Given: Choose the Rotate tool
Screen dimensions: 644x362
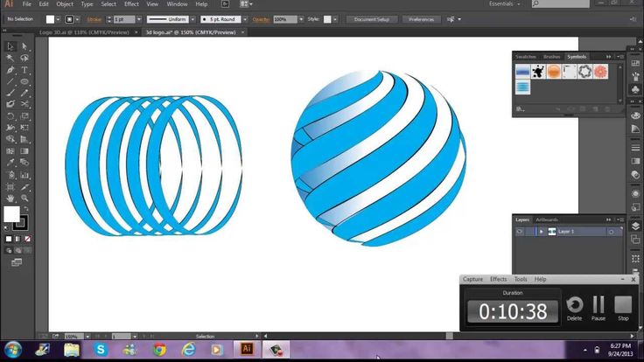Looking at the screenshot, I should click(x=10, y=116).
